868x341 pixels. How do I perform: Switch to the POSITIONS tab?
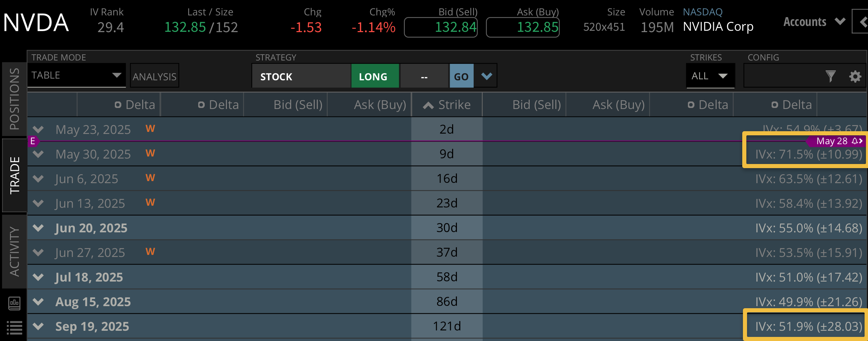[14, 99]
